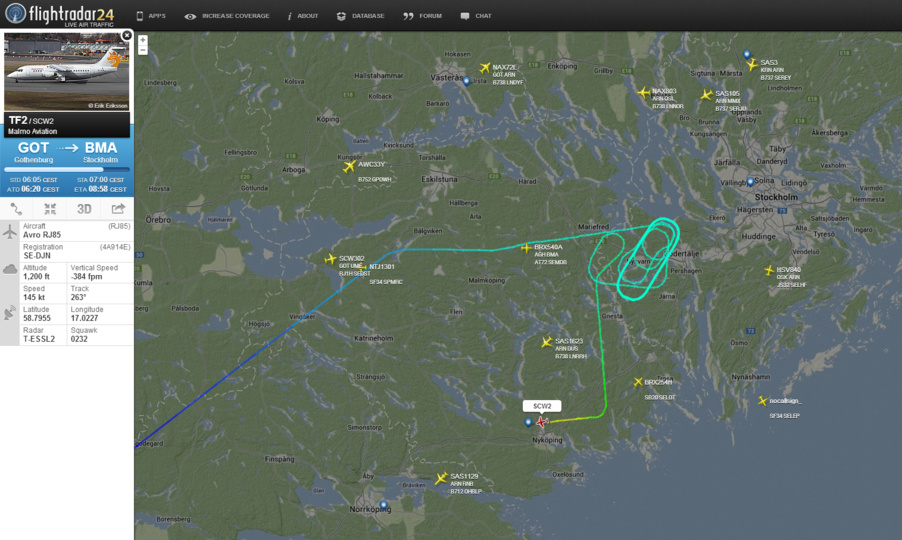Open the Chat menu item
The image size is (902, 540).
click(476, 16)
